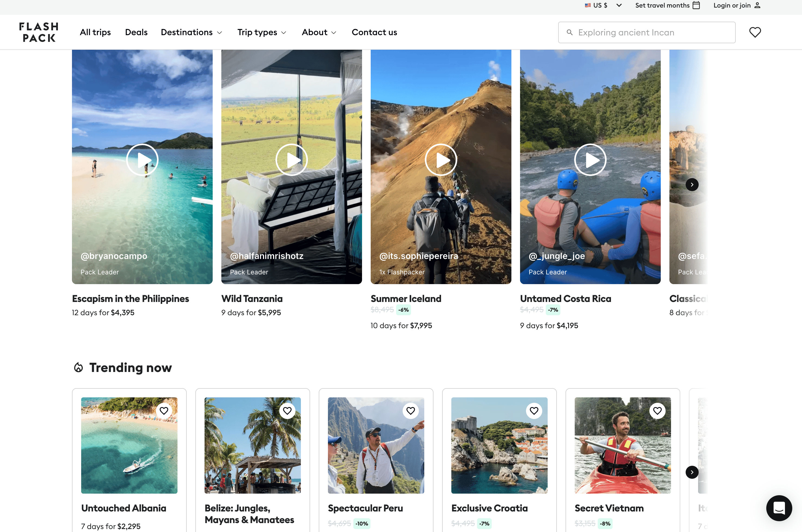Screen dimensions: 802x532
Task: Click the Contact us link
Action: pos(374,32)
